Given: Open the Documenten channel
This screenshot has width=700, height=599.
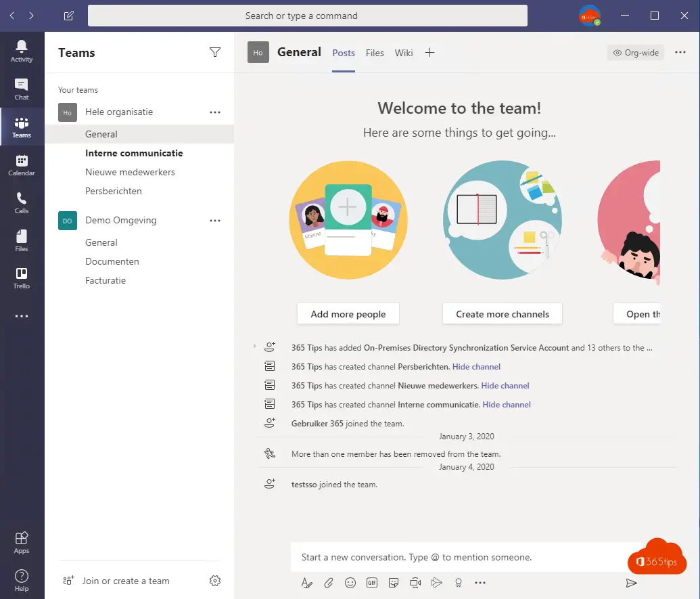Looking at the screenshot, I should click(139, 261).
